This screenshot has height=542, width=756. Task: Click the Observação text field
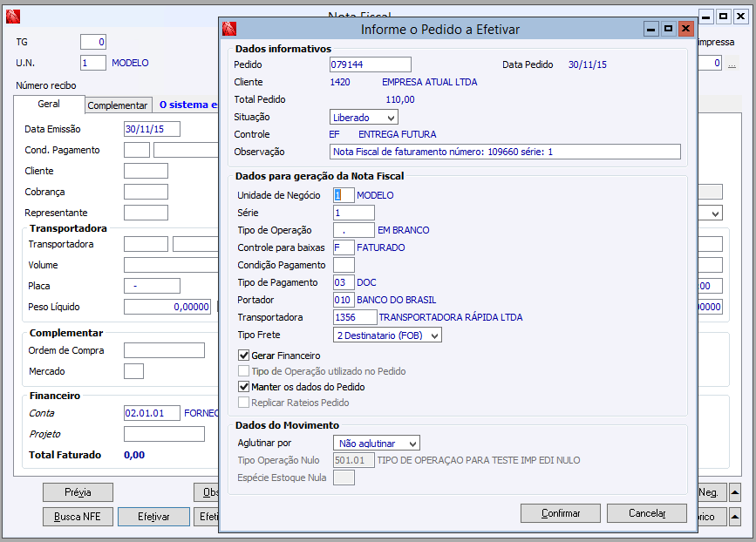[x=505, y=152]
